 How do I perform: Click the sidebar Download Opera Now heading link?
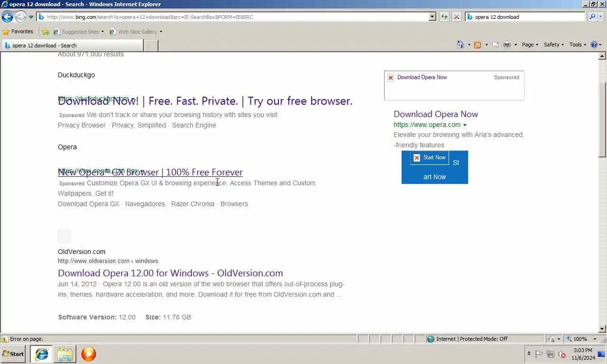point(436,114)
